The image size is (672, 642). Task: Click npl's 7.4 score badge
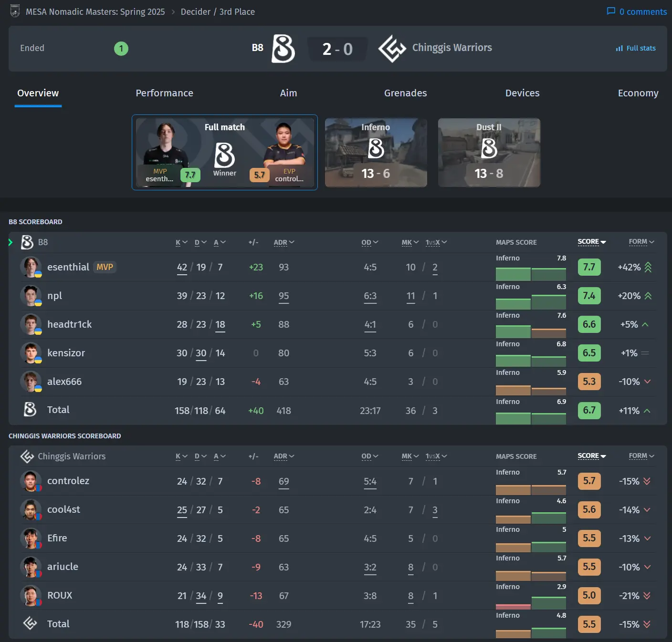[589, 296]
